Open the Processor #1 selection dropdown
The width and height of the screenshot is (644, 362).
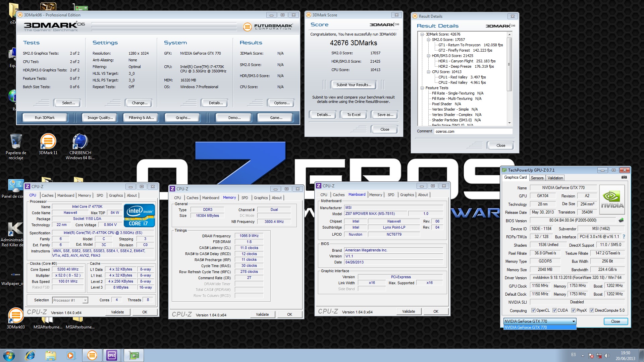70,300
